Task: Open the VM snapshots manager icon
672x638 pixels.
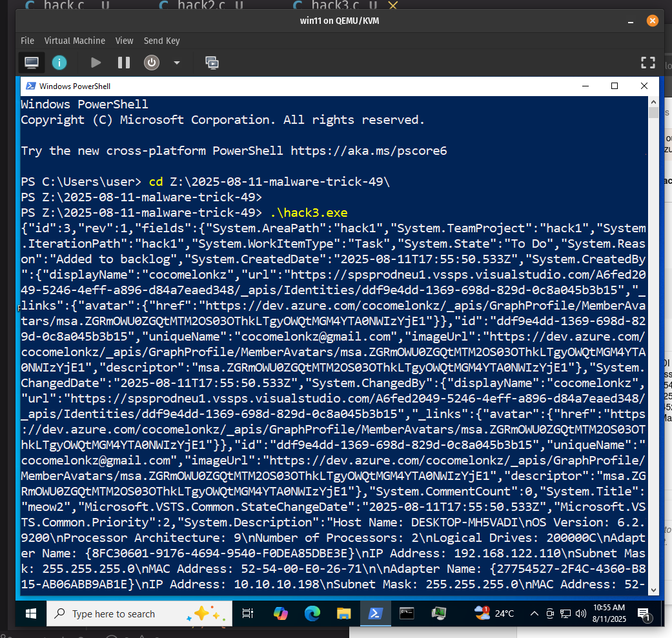Action: point(212,63)
